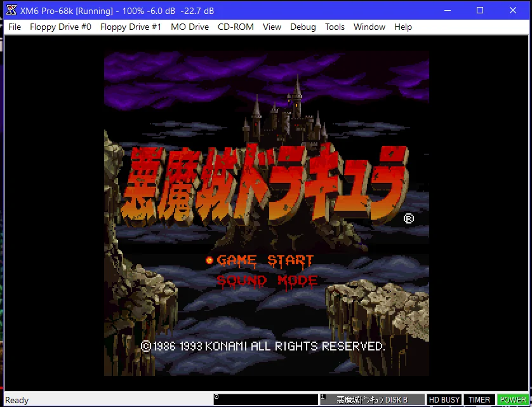The image size is (532, 407).
Task: Click the HD BUSY status indicator
Action: [x=444, y=399]
